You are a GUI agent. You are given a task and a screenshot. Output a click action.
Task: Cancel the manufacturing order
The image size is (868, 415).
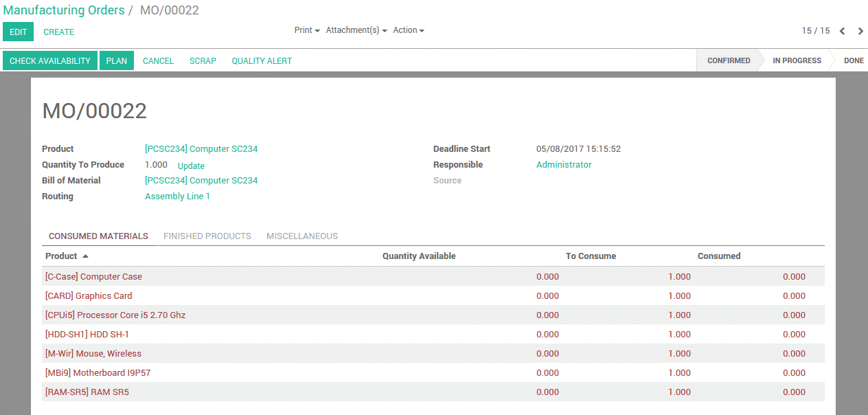(158, 60)
